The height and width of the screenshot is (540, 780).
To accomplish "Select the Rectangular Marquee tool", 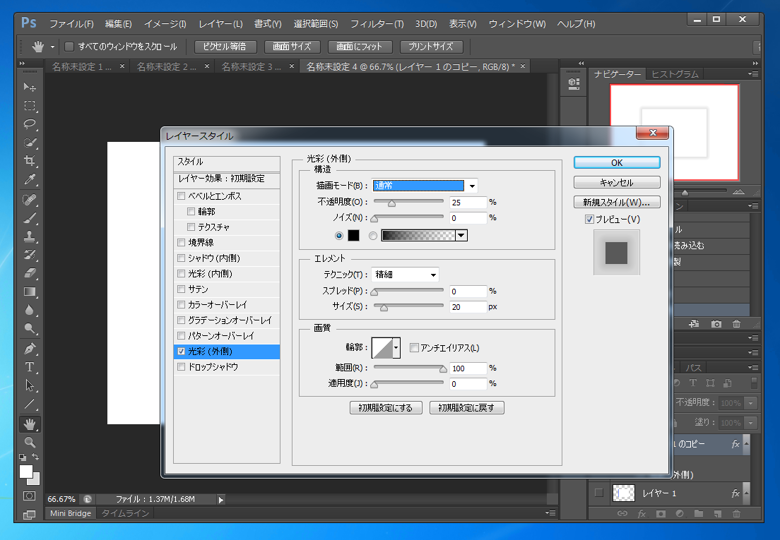I will pyautogui.click(x=30, y=105).
